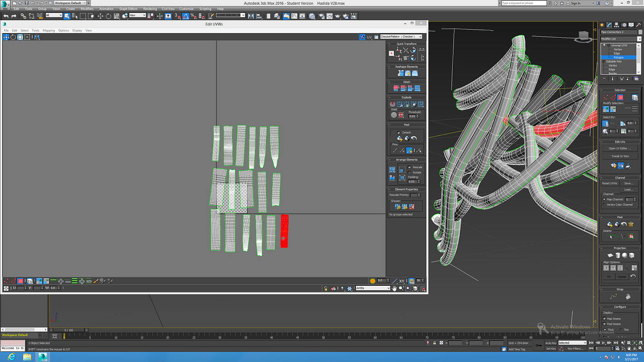Click the animation time slider 0/100
The width and height of the screenshot is (644, 362).
pos(69,330)
